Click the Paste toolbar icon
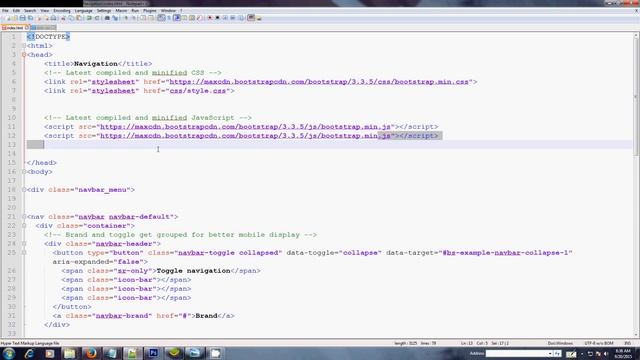Image resolution: width=640 pixels, height=360 pixels. click(x=79, y=18)
